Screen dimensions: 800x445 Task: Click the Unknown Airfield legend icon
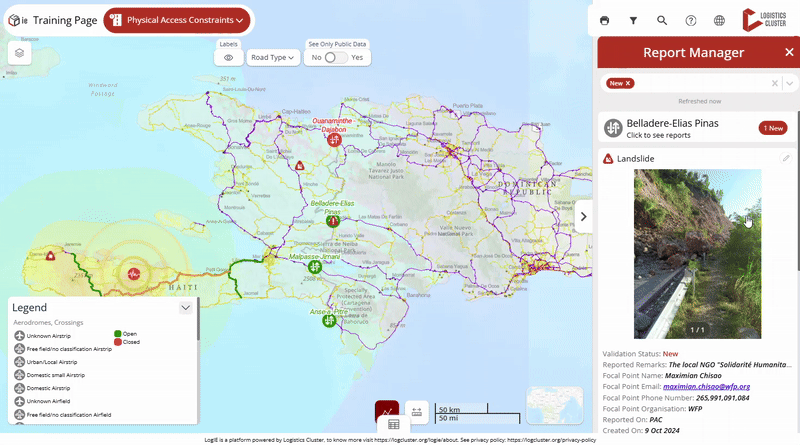coord(19,401)
